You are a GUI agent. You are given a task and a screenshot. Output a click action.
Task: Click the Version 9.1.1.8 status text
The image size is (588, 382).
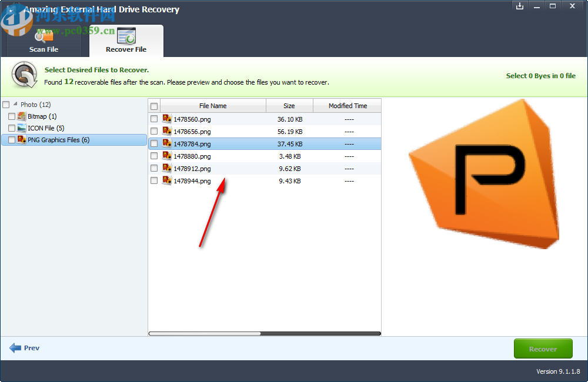(x=558, y=371)
